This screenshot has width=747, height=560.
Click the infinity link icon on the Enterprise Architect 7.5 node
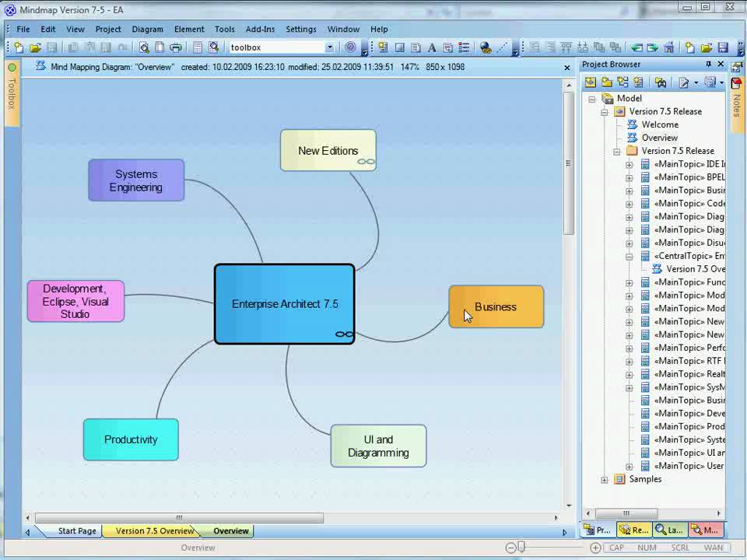click(x=345, y=334)
